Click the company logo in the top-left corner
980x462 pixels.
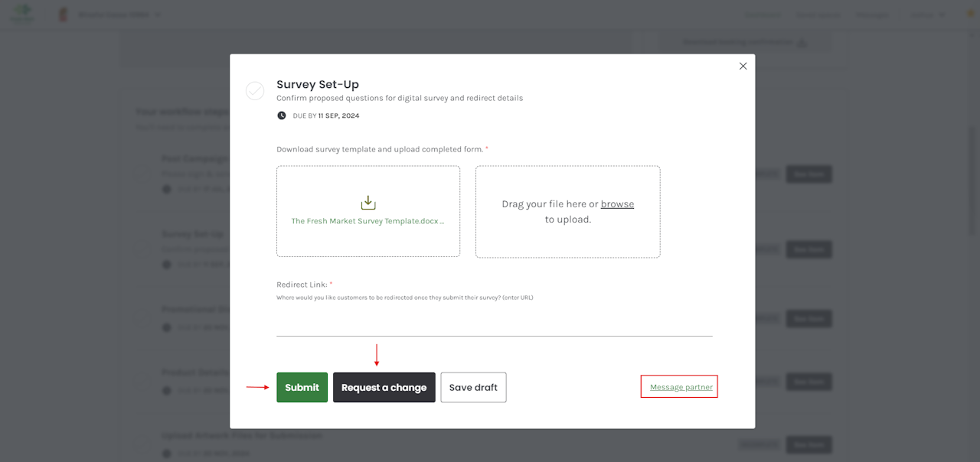click(x=23, y=14)
